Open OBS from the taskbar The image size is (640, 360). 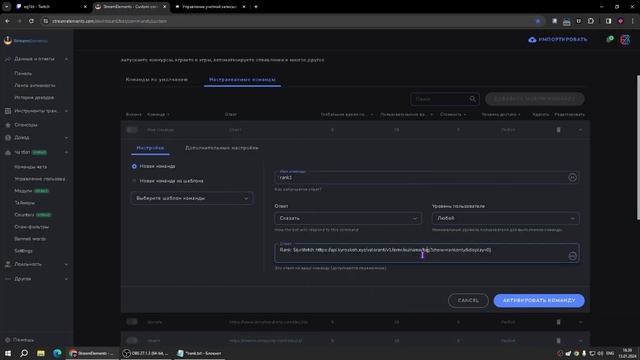(x=146, y=353)
